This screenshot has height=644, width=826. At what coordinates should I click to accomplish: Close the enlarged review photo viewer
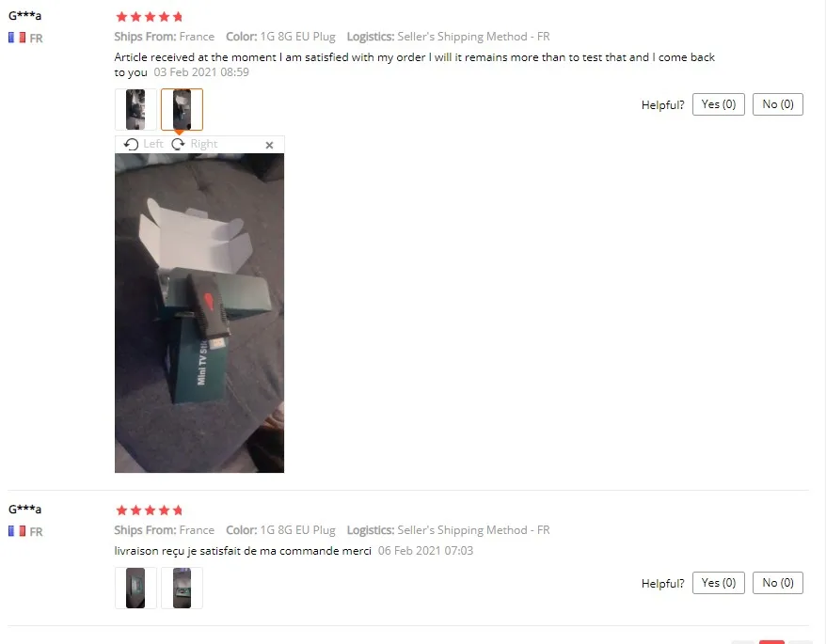tap(269, 145)
